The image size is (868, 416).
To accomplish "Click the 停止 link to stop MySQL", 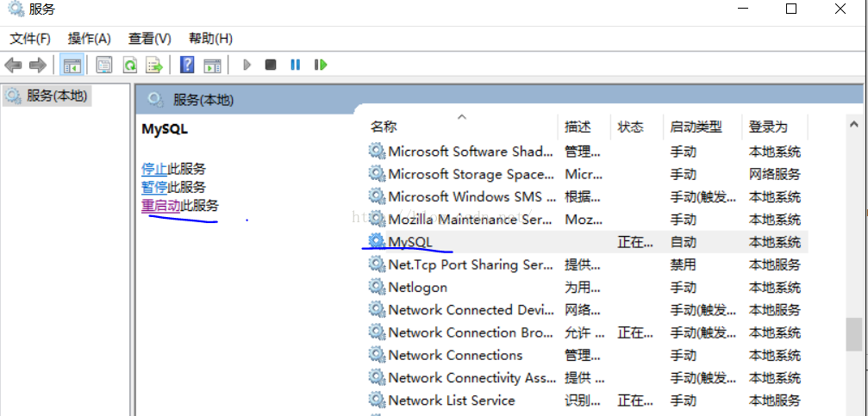I will (153, 169).
